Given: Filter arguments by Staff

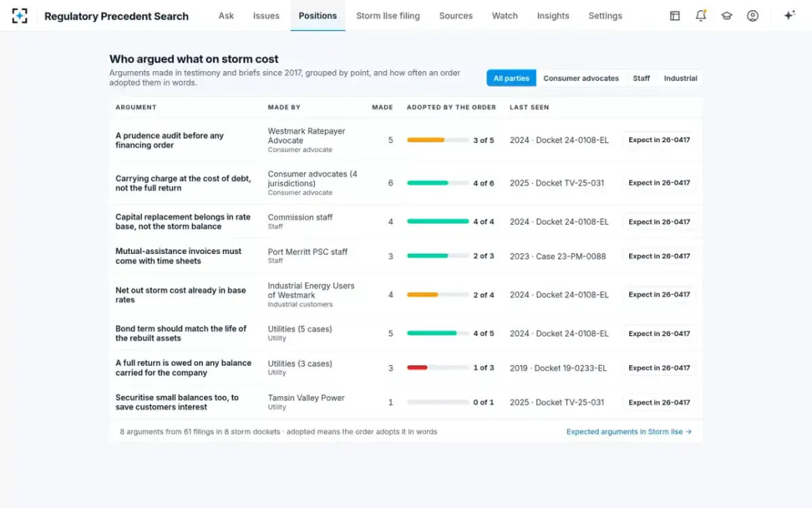Looking at the screenshot, I should point(641,79).
